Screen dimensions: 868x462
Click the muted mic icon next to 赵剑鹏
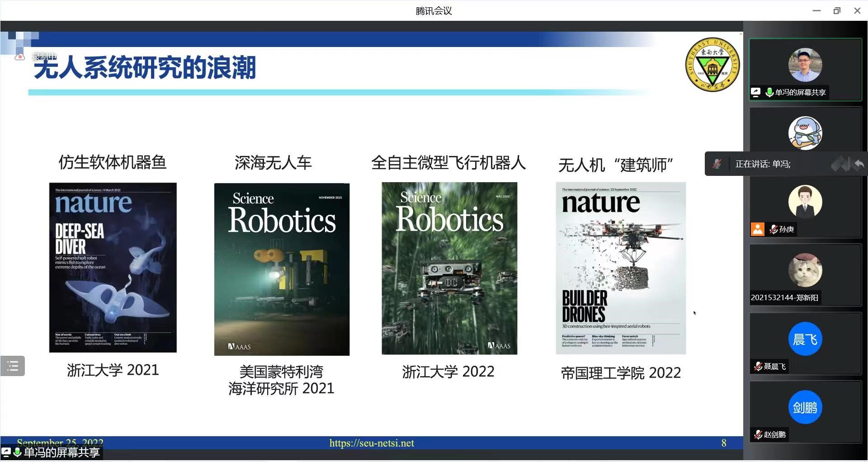(758, 434)
